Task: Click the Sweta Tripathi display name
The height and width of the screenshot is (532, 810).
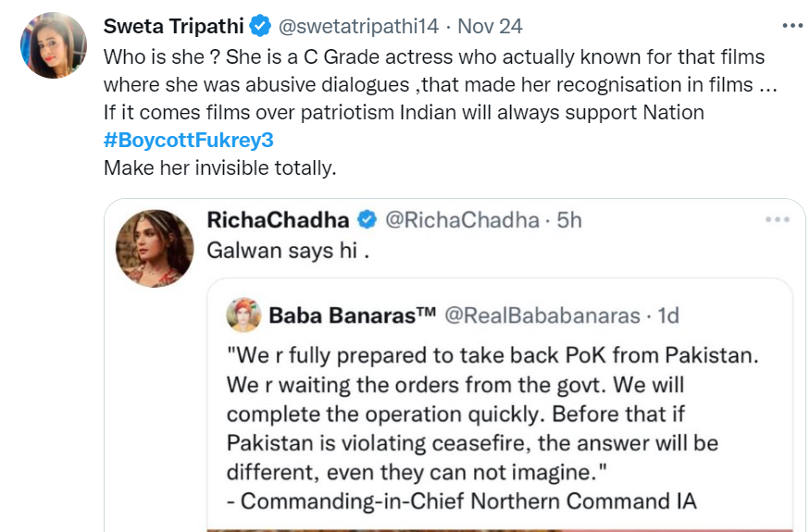Action: click(173, 25)
